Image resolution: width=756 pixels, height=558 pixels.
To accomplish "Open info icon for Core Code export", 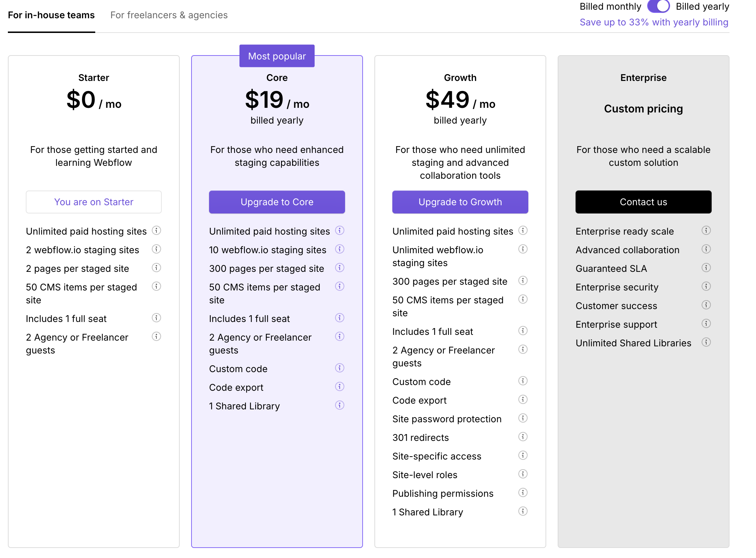I will coord(340,386).
